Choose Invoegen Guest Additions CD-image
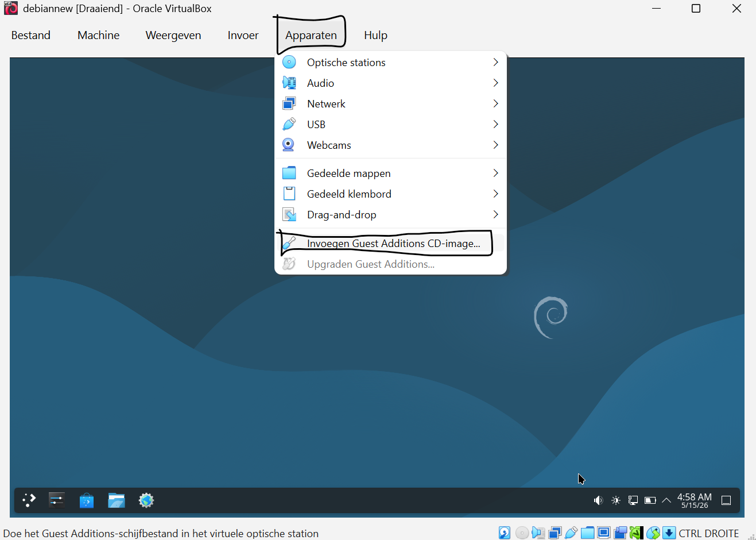 [390, 243]
